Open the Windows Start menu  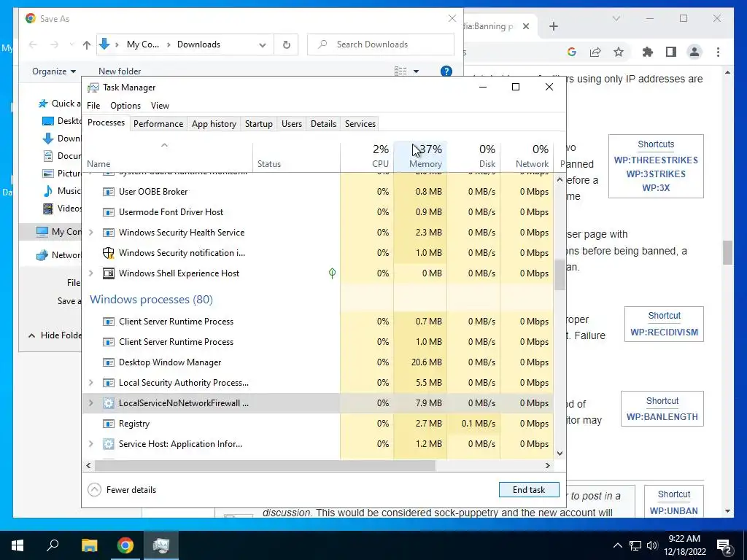coord(18,545)
